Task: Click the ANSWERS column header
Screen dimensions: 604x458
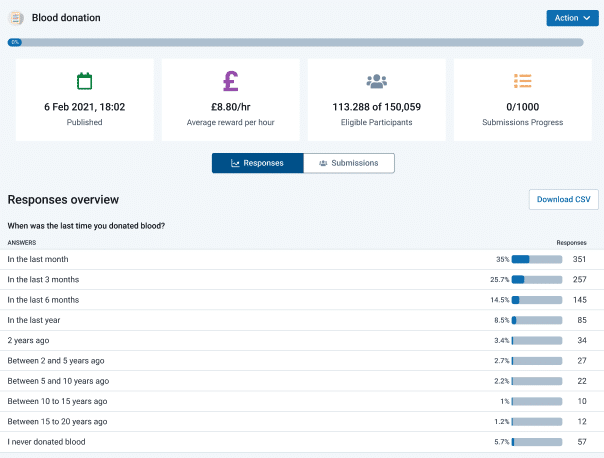Action: coord(22,243)
